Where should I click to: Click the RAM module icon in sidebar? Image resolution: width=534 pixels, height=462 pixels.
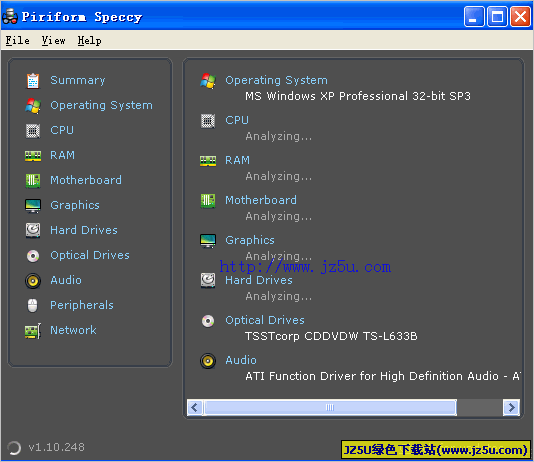click(x=33, y=156)
